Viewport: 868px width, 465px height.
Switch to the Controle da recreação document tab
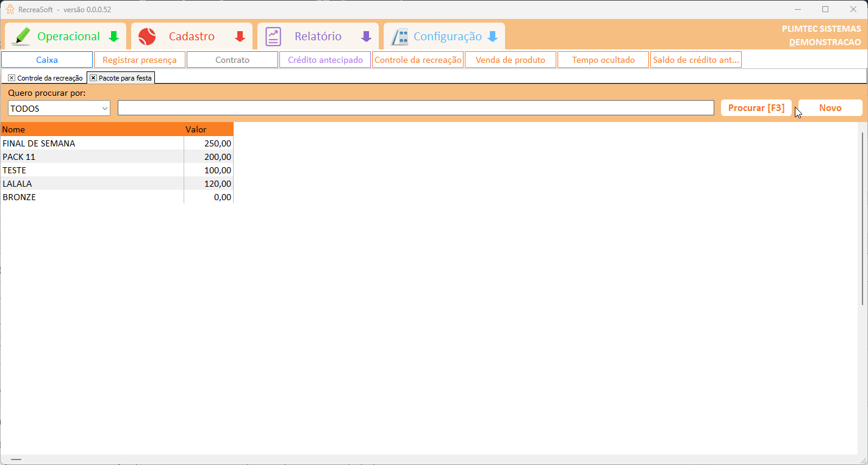coord(49,78)
